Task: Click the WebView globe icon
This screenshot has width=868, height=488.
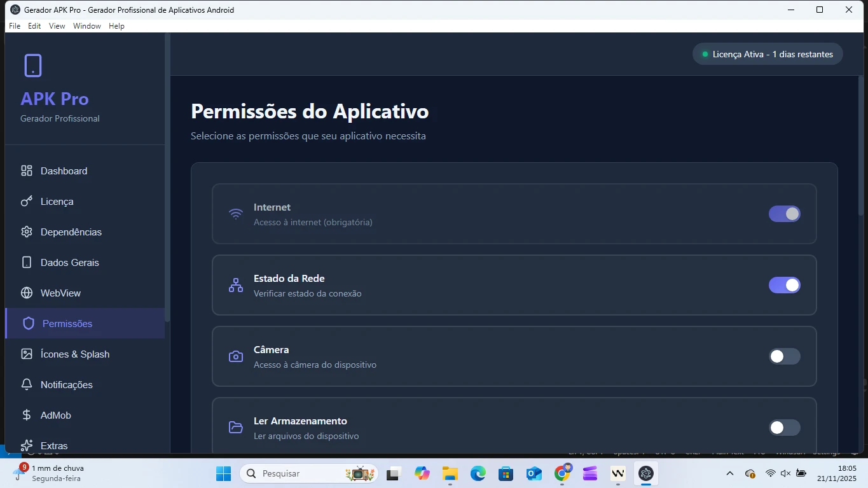Action: (x=27, y=293)
